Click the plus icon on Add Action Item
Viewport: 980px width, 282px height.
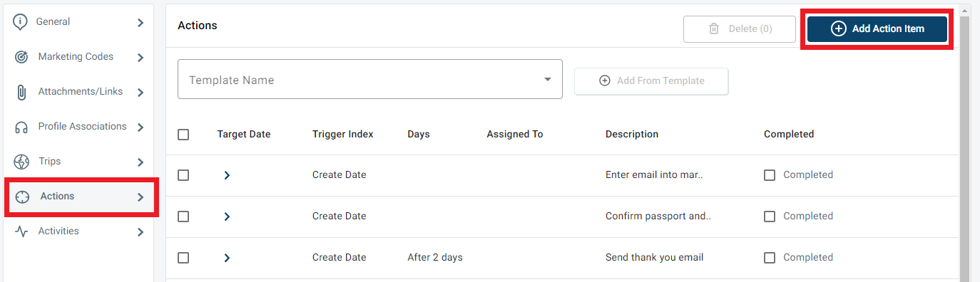click(839, 29)
